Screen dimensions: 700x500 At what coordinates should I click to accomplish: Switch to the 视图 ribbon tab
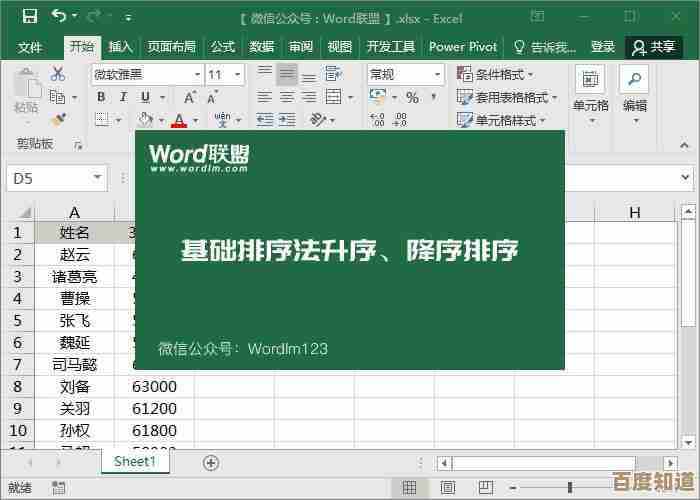point(340,47)
